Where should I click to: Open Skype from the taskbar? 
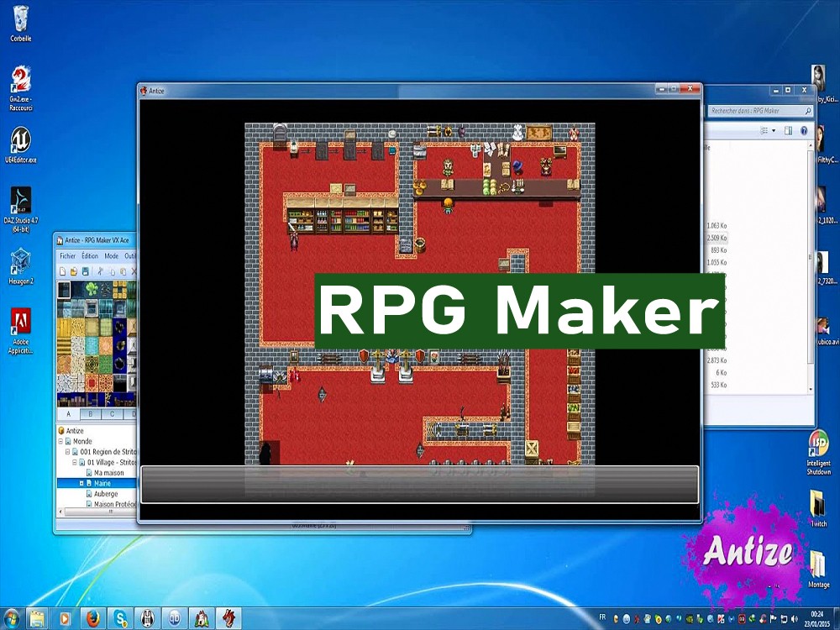click(x=120, y=619)
